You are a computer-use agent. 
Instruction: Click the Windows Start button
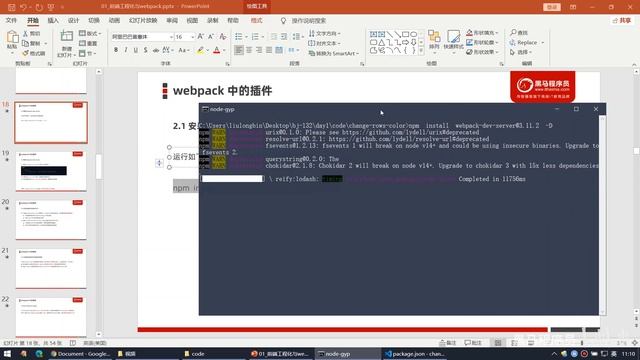point(7,354)
